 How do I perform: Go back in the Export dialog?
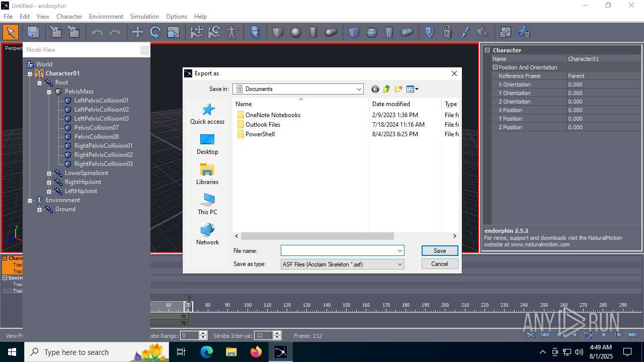click(x=375, y=89)
